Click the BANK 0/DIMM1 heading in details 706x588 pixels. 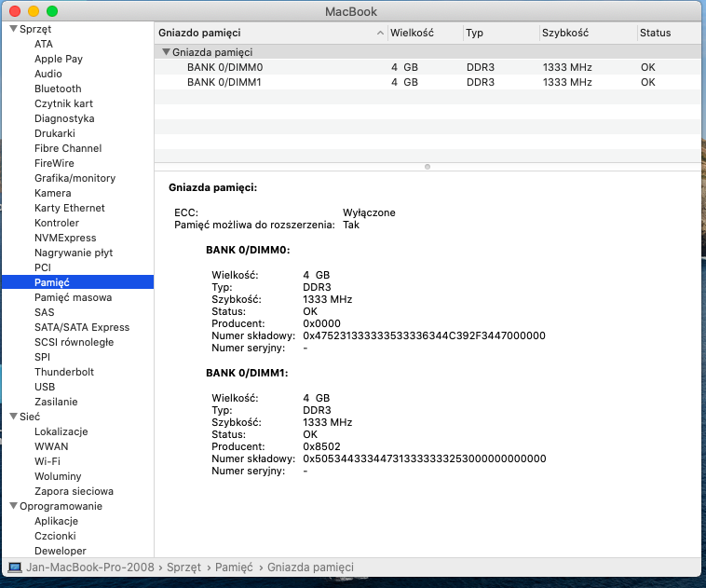pyautogui.click(x=247, y=373)
